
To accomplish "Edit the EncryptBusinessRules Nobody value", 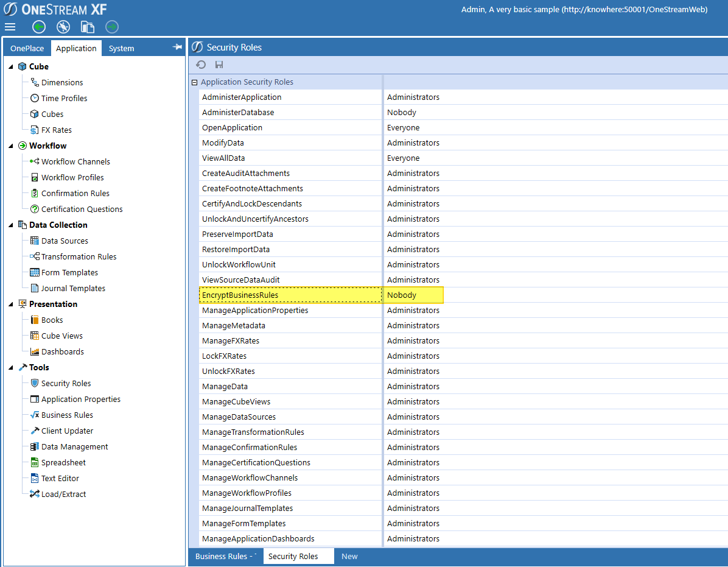I will 414,295.
